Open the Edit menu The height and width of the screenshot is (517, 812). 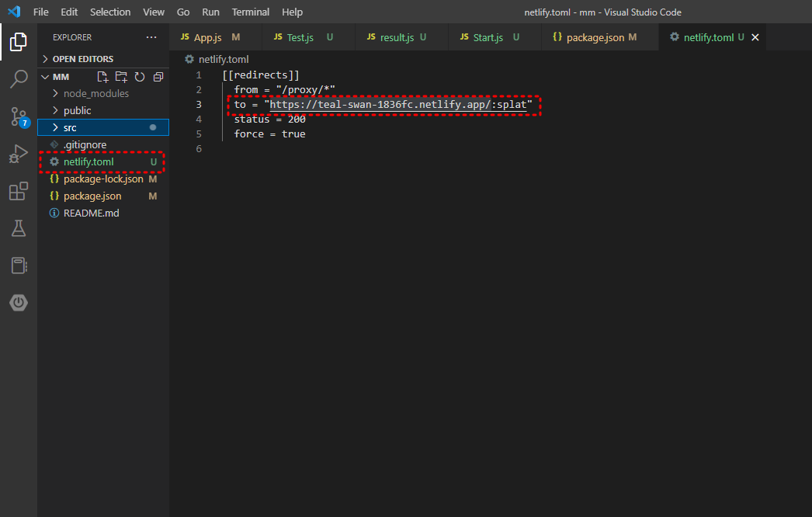[69, 12]
